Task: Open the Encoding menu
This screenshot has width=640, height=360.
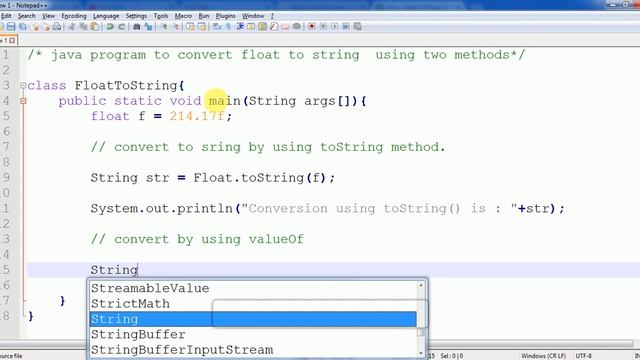Action: pos(74,16)
